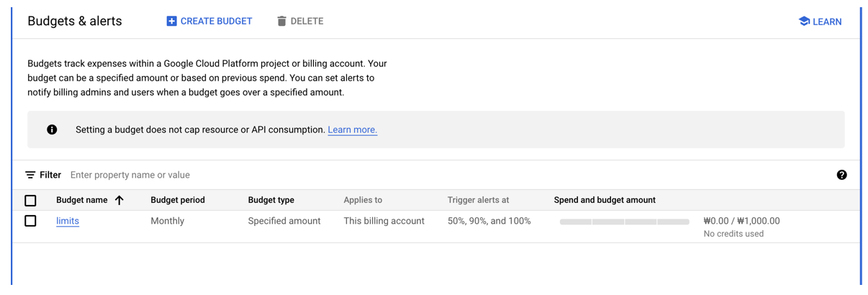
Task: Click the No credits used text
Action: coord(733,234)
